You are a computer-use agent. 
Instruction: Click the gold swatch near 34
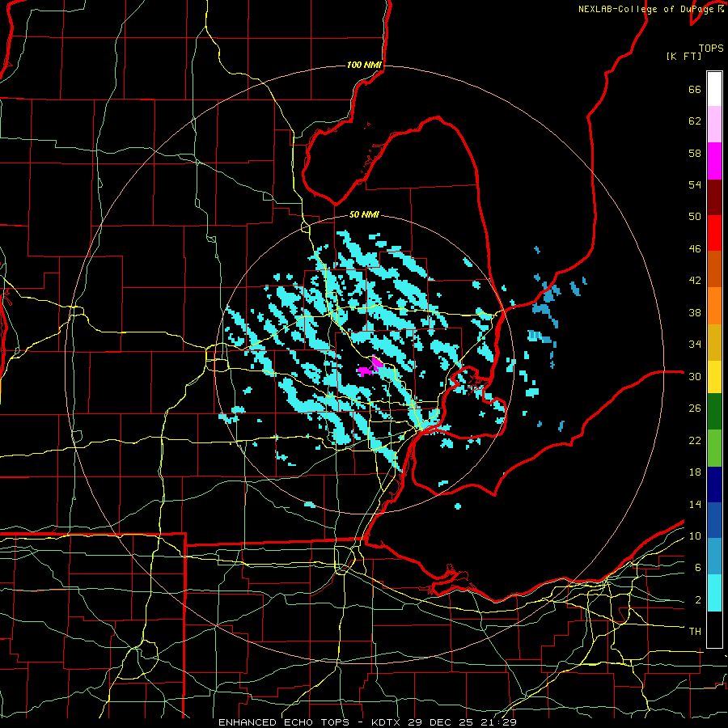[x=714, y=341]
